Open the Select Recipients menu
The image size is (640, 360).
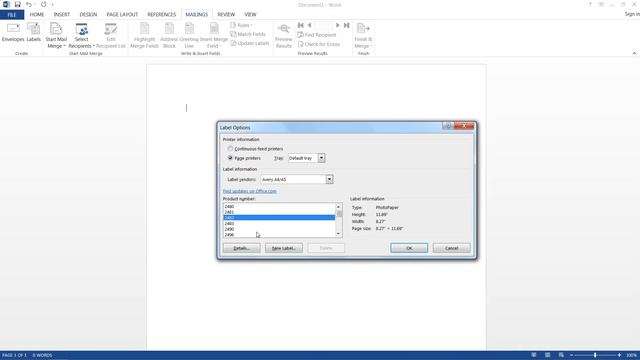81,36
